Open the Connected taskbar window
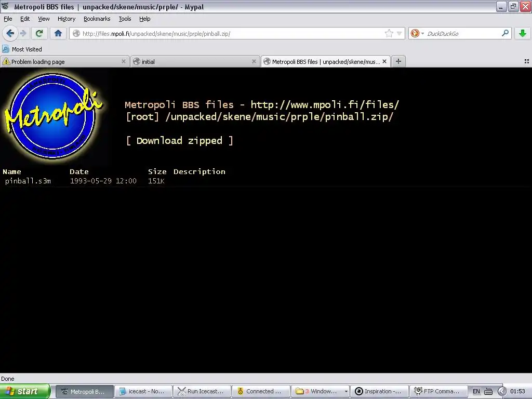The height and width of the screenshot is (399, 532). (x=261, y=391)
